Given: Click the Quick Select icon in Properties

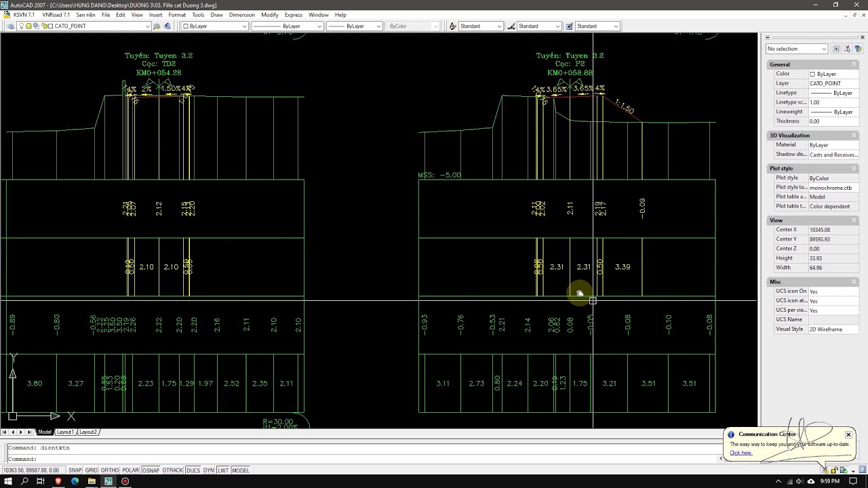Looking at the screenshot, I should pyautogui.click(x=858, y=49).
